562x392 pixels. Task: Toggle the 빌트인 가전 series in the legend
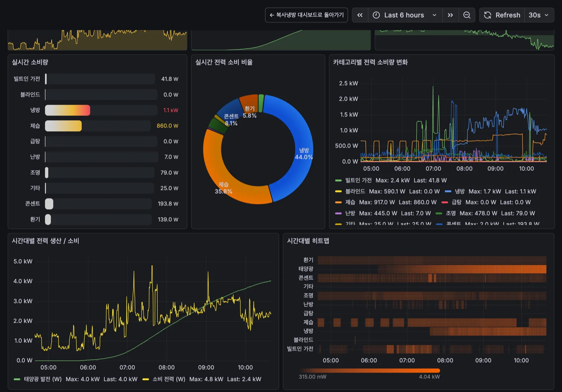tap(358, 180)
